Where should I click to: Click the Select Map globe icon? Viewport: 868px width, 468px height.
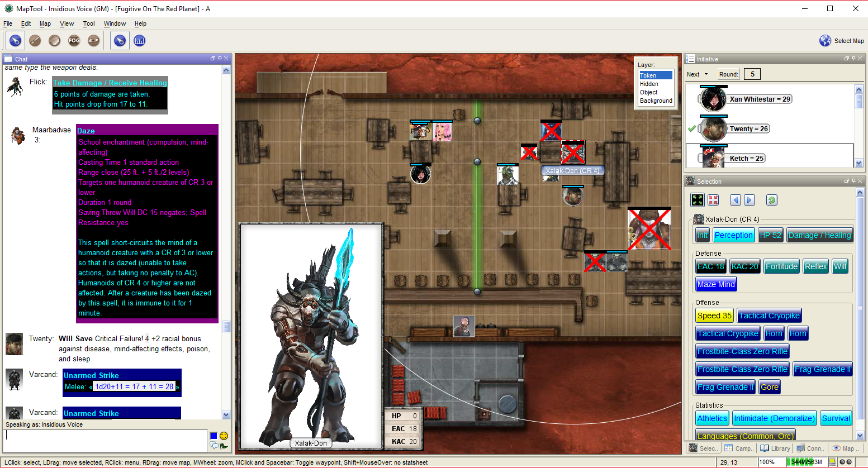click(x=825, y=41)
